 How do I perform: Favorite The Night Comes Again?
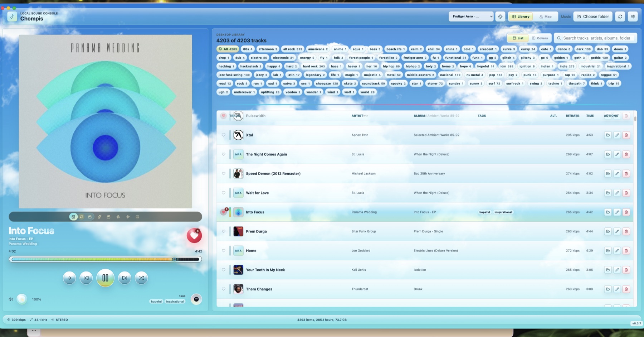(224, 154)
